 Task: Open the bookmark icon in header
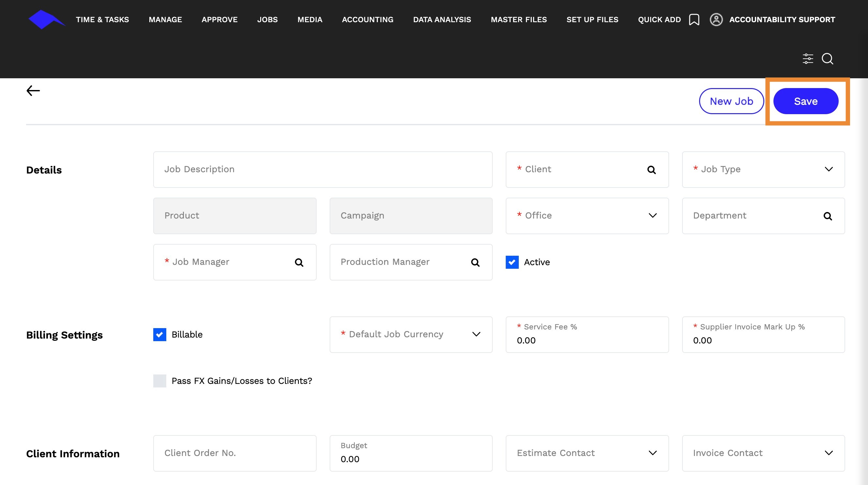click(694, 20)
